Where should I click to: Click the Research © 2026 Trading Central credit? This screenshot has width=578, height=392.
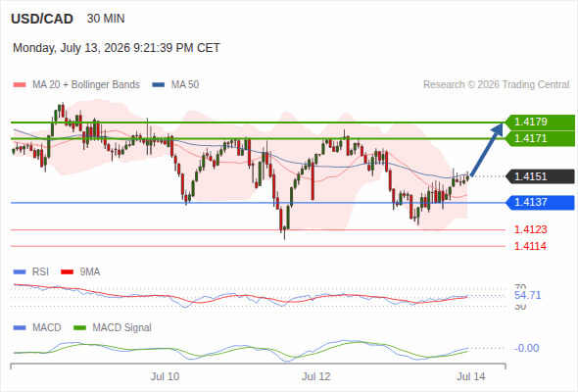[x=496, y=85]
